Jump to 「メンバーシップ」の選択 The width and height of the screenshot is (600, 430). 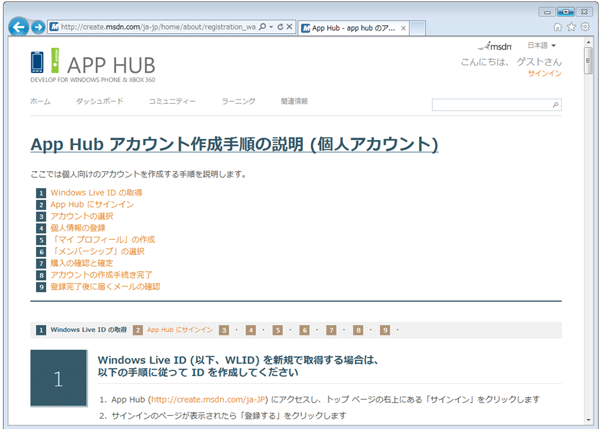point(98,252)
